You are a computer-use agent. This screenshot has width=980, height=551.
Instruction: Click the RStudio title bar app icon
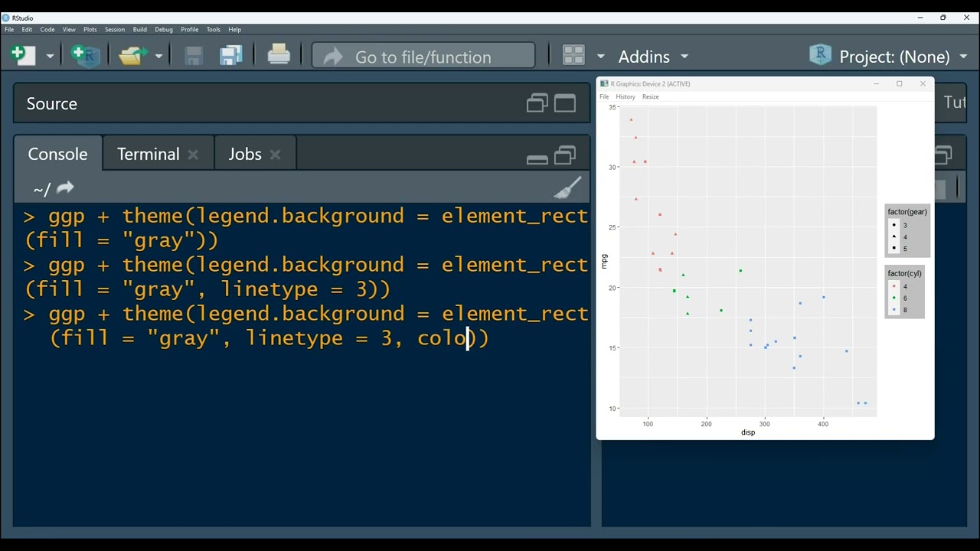[6, 18]
